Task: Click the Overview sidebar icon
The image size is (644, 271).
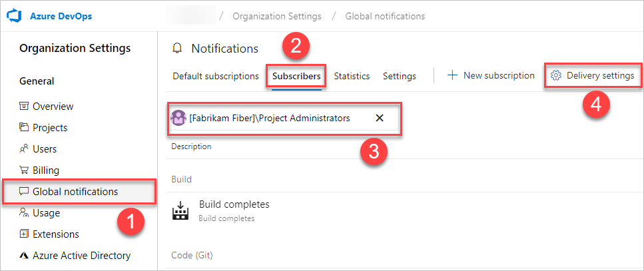Action: click(24, 107)
